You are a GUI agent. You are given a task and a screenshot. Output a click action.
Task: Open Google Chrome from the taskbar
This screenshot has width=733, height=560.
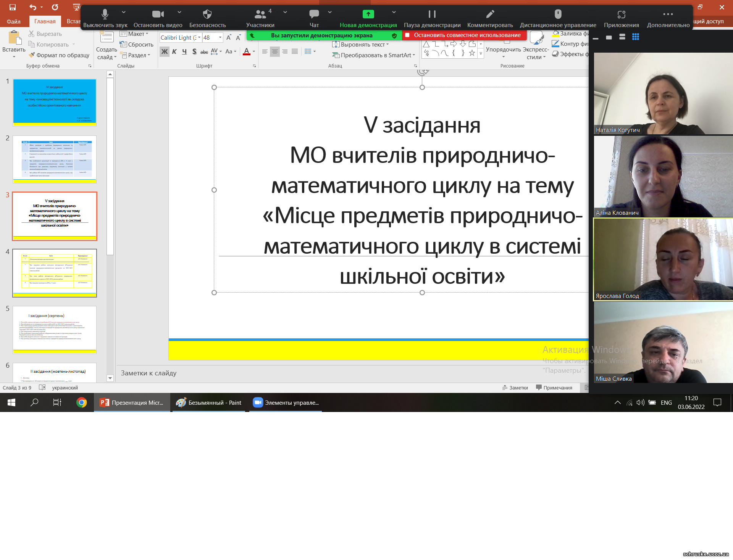click(x=81, y=402)
